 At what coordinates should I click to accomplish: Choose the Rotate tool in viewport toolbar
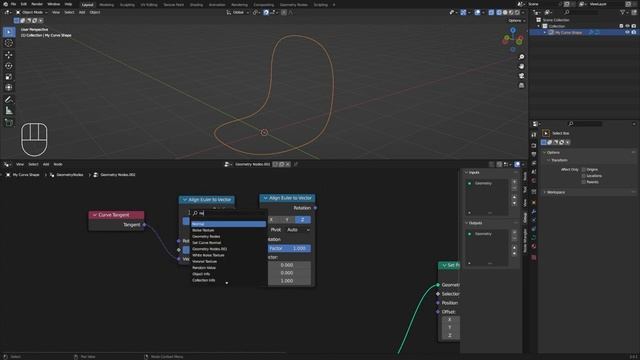point(9,66)
